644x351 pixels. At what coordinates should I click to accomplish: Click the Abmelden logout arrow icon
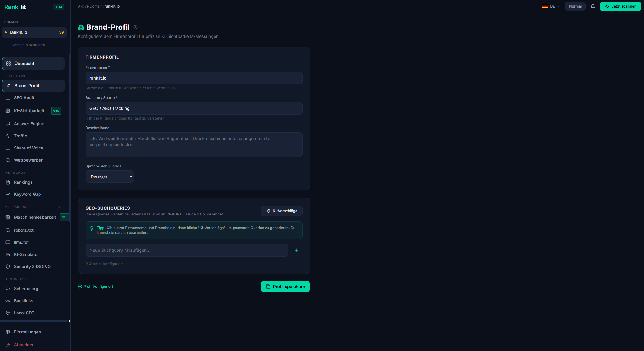[8, 345]
